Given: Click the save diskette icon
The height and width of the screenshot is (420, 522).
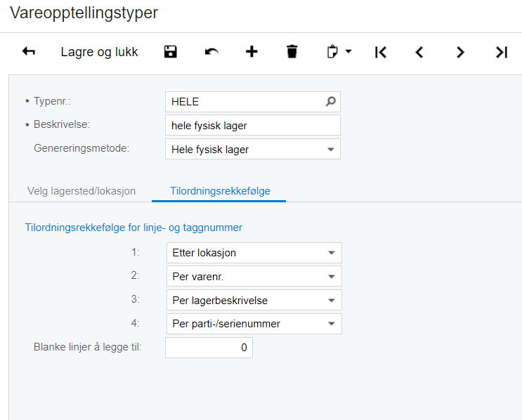Looking at the screenshot, I should [x=171, y=52].
